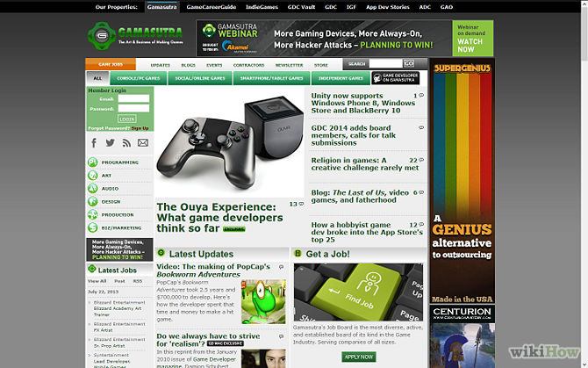
Task: Open the Updates menu item
Action: pos(160,65)
